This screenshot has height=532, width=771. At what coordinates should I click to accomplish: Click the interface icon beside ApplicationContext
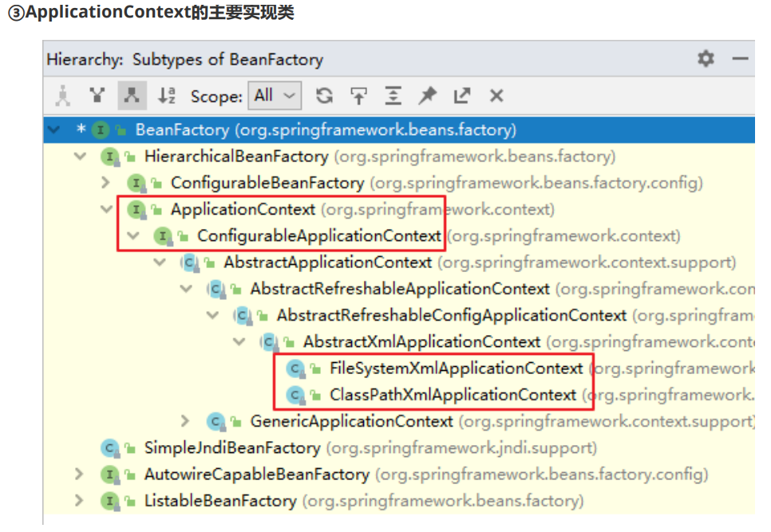136,211
